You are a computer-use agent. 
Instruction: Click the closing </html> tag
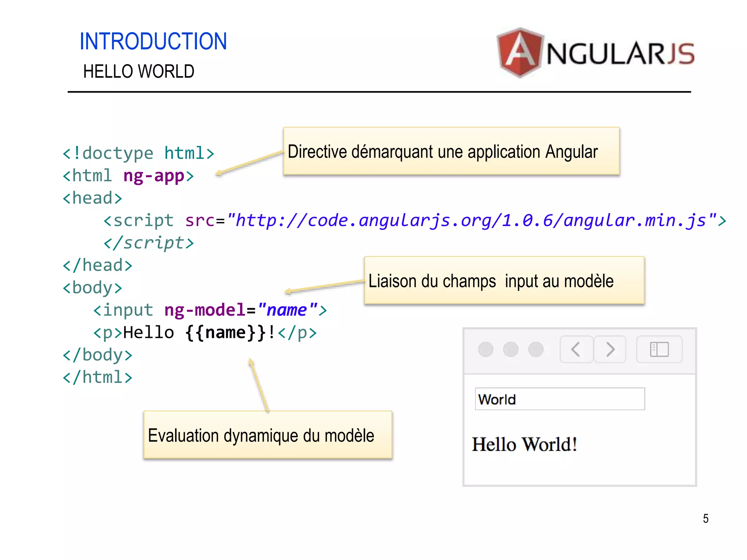(x=97, y=377)
